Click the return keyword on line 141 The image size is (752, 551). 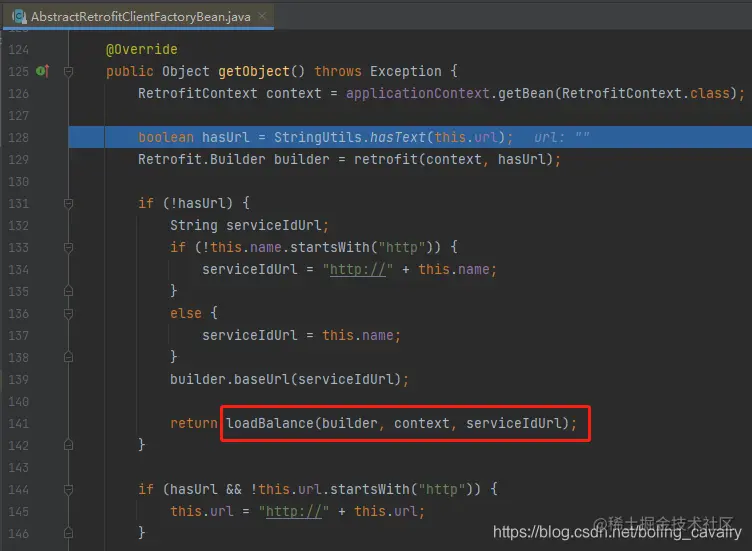pos(194,423)
